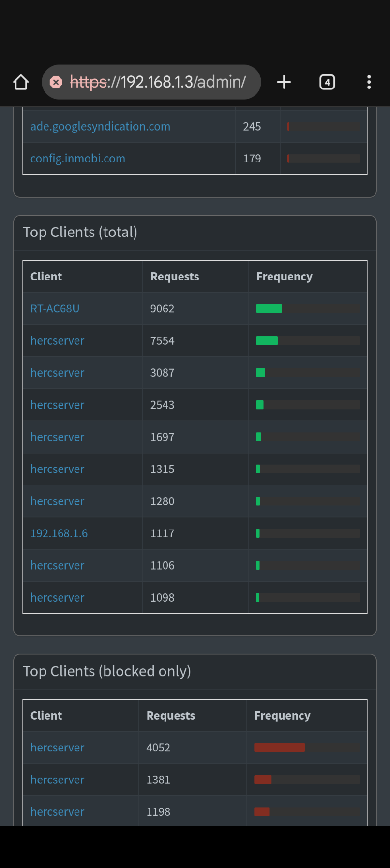
Task: Open hercserver client with 7554 requests
Action: 57,341
